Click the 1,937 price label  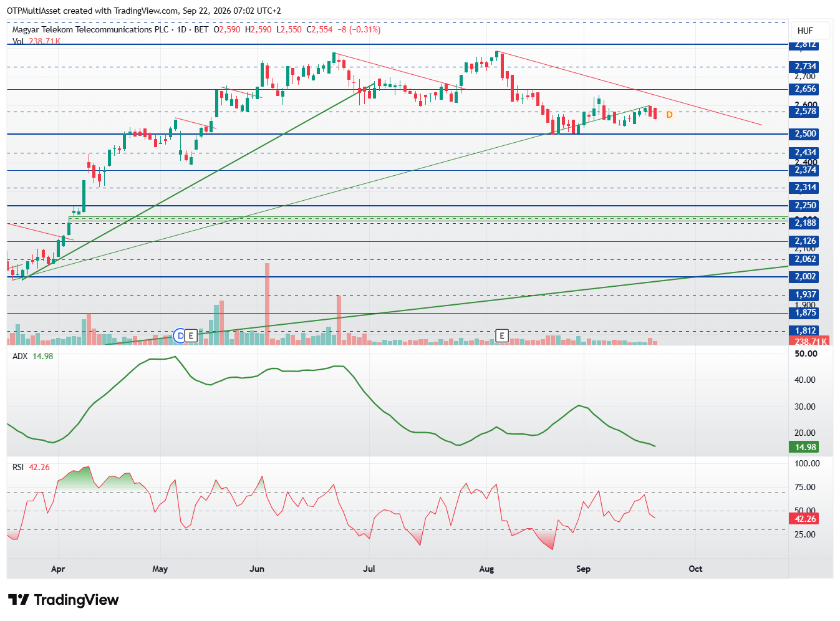pos(805,295)
